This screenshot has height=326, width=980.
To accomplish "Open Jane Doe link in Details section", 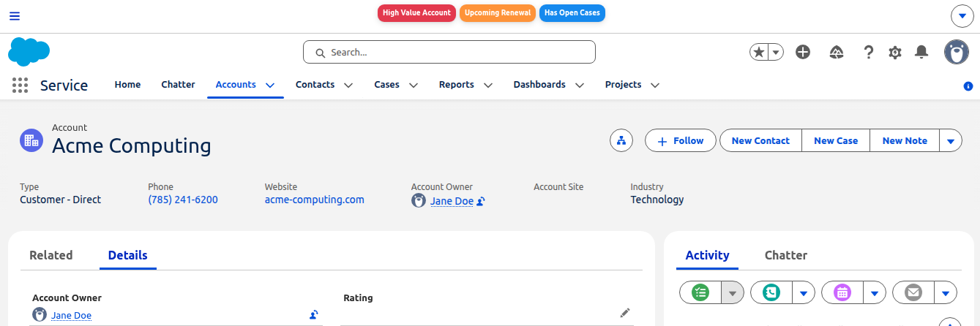I will (x=71, y=316).
